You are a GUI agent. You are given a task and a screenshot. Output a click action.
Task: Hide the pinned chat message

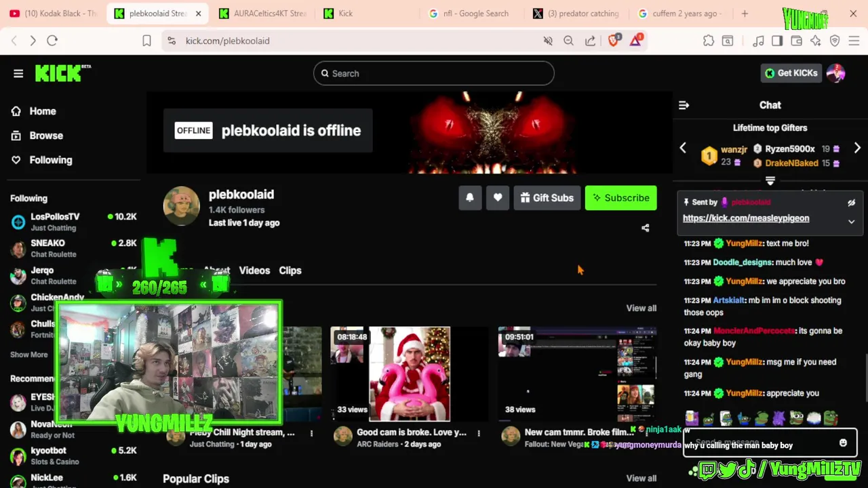click(x=852, y=203)
